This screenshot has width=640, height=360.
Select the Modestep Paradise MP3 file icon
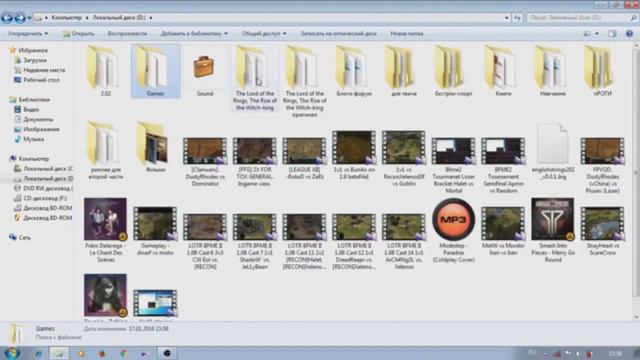pyautogui.click(x=453, y=220)
